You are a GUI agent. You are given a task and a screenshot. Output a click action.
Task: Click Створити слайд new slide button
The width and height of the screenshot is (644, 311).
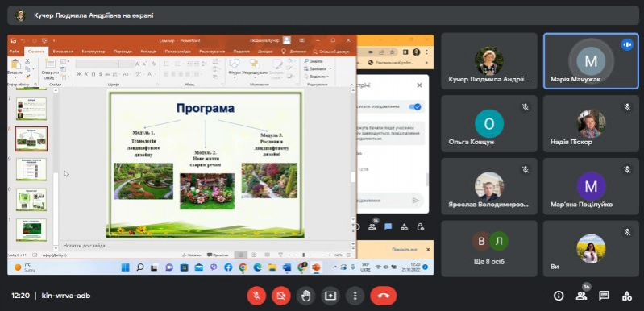tap(50, 69)
